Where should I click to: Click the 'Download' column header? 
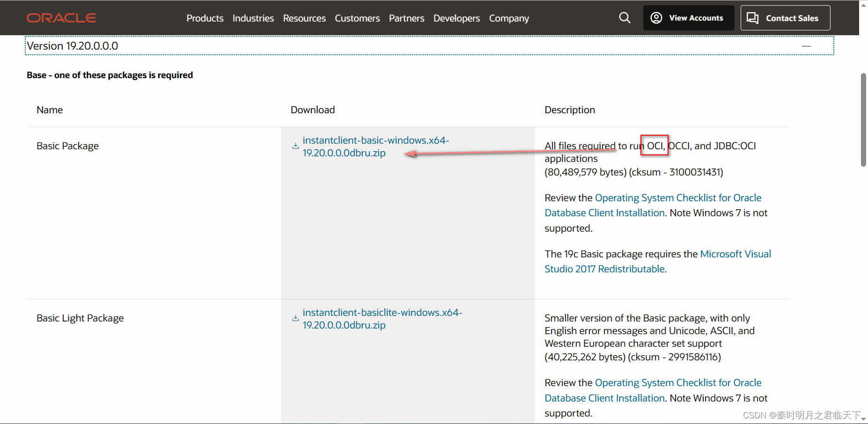313,110
